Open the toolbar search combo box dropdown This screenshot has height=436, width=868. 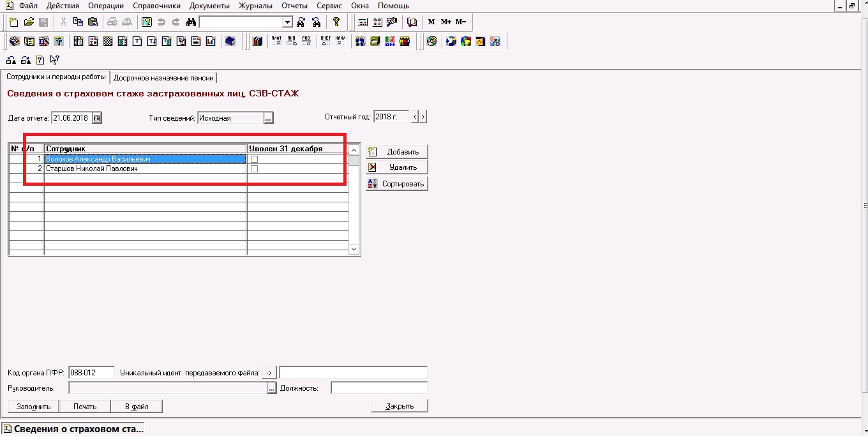(287, 22)
